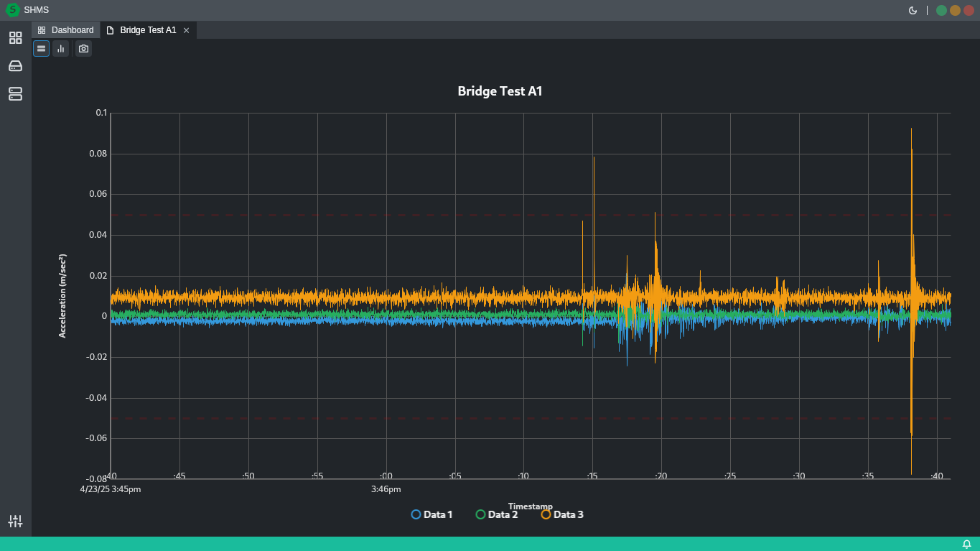Close the Bridge Test A1 tab

(187, 30)
